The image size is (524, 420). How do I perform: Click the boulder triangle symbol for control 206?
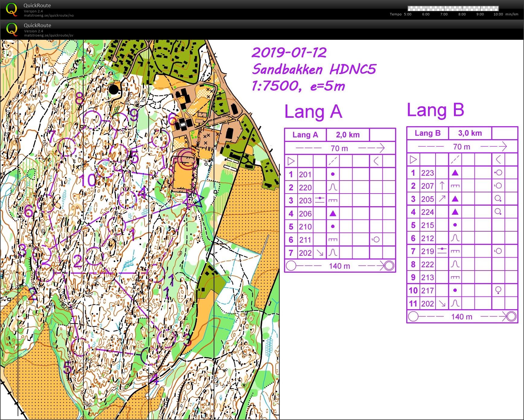click(x=333, y=213)
